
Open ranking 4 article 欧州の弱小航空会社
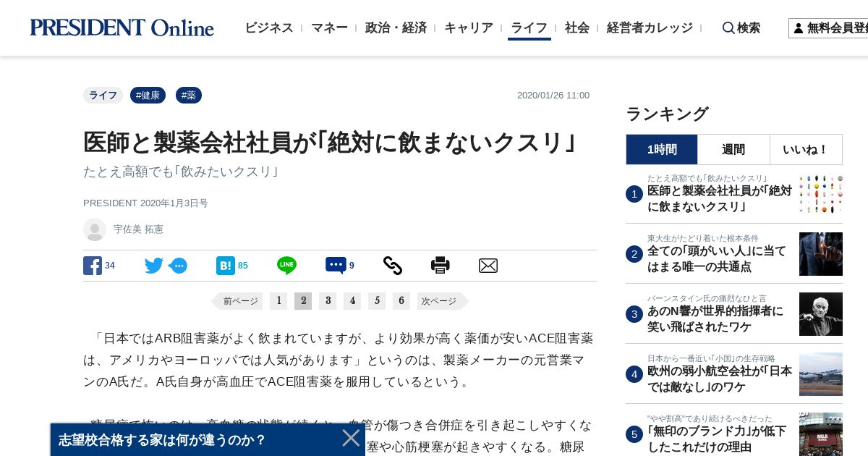coord(720,379)
